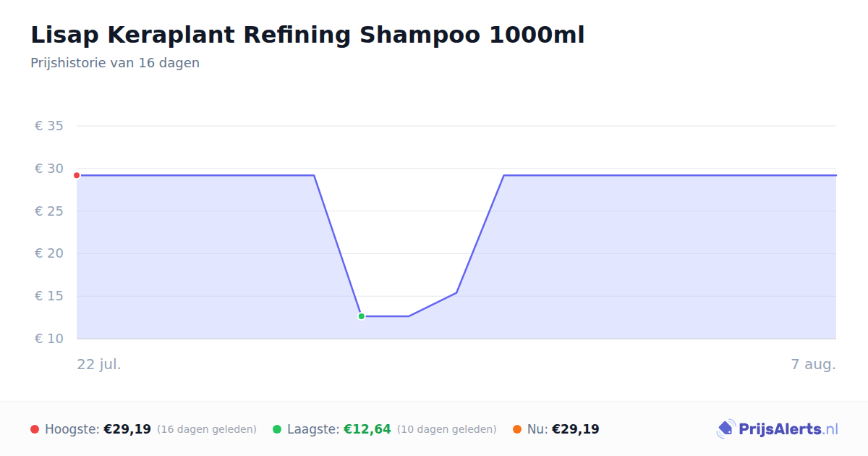Click the green lowest-price dot on chart
This screenshot has width=868, height=456.
point(362,316)
